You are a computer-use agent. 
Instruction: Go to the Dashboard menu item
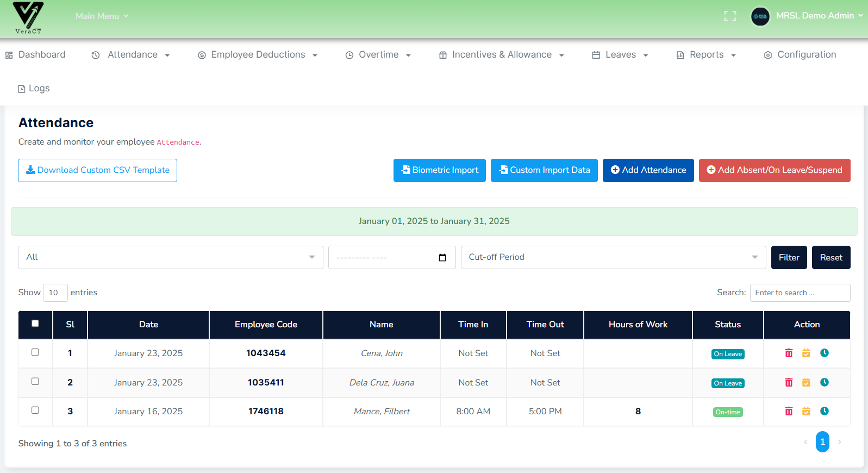click(35, 55)
